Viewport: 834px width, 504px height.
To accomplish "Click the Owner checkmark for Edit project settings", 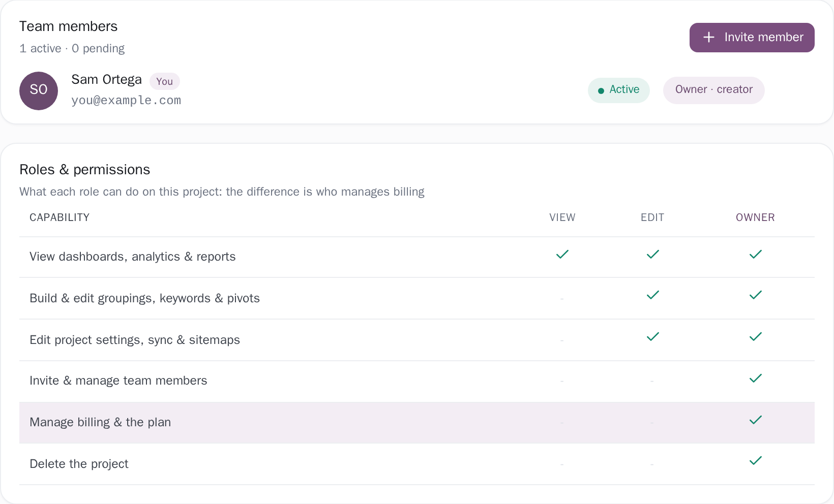I will 756,336.
